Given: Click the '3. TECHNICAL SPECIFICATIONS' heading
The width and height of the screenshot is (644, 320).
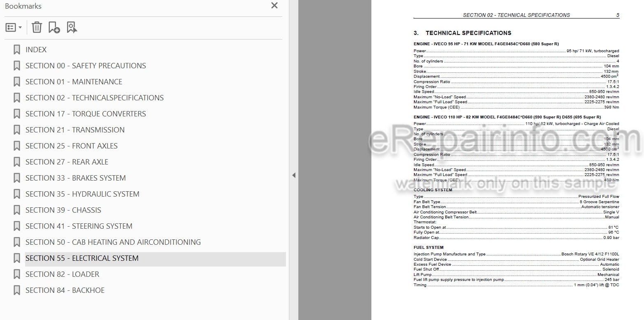Looking at the screenshot, I should (x=463, y=33).
